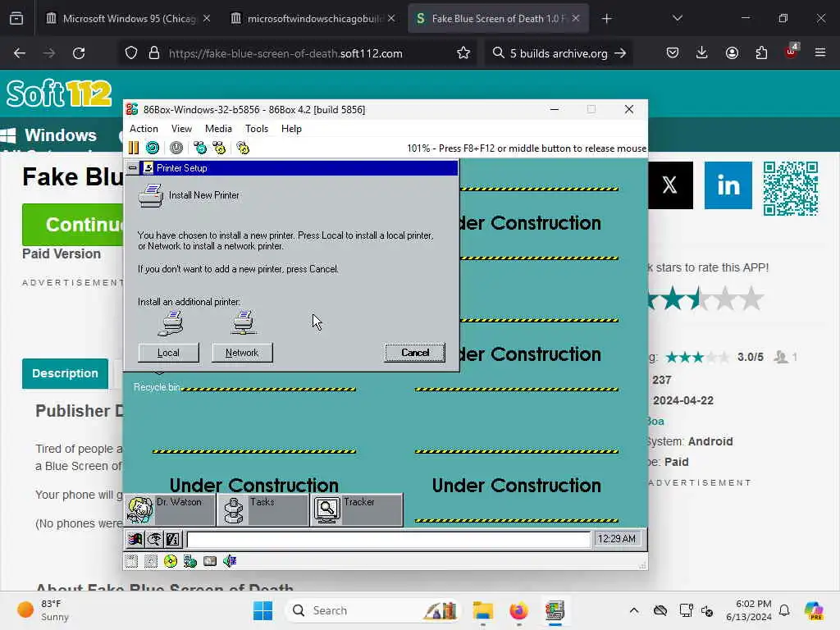Select the Description tab on webpage
This screenshot has height=630, width=840.
[65, 373]
